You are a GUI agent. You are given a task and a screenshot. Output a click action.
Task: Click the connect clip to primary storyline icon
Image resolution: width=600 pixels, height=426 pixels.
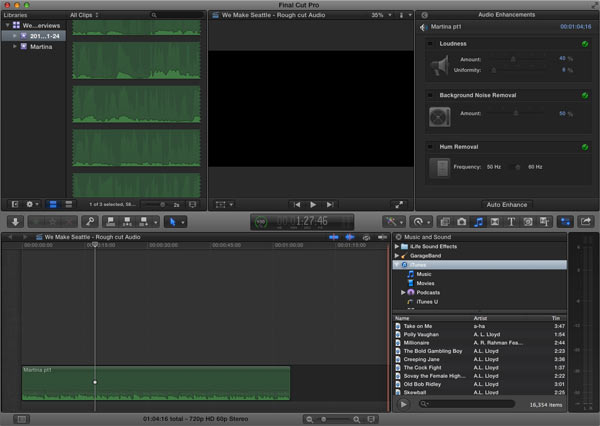(x=111, y=222)
